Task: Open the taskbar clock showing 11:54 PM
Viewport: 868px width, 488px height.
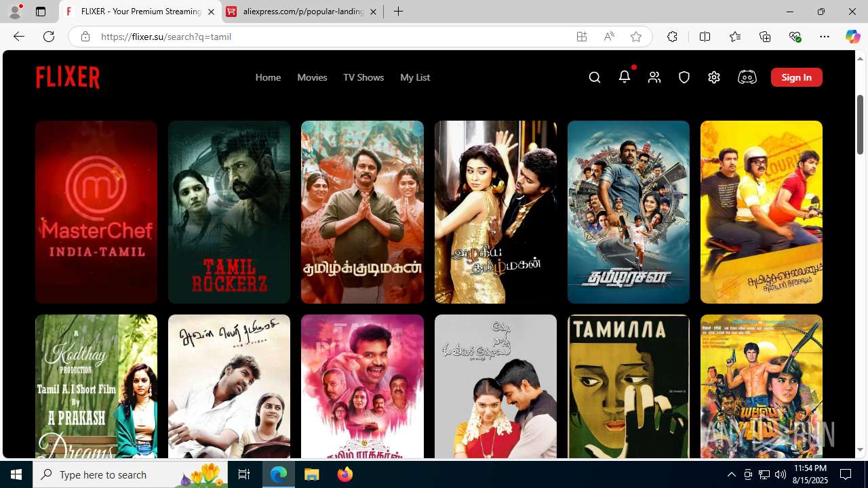Action: tap(810, 474)
